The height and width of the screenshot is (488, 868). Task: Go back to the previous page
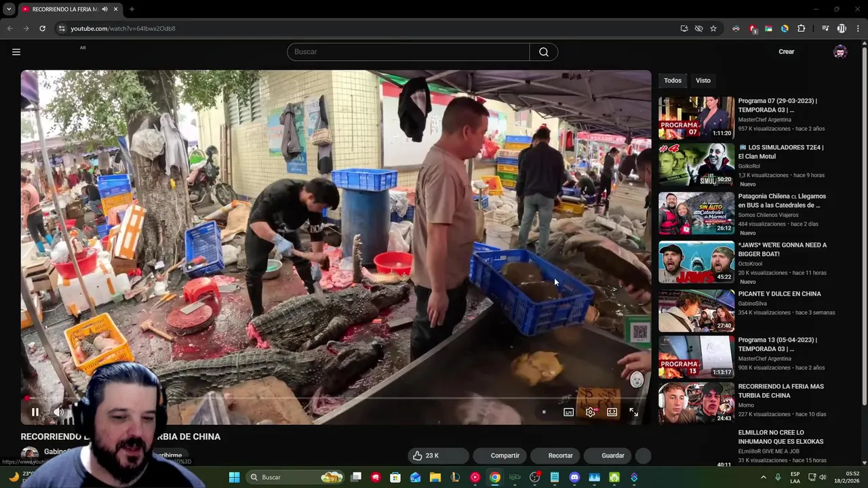[x=10, y=28]
